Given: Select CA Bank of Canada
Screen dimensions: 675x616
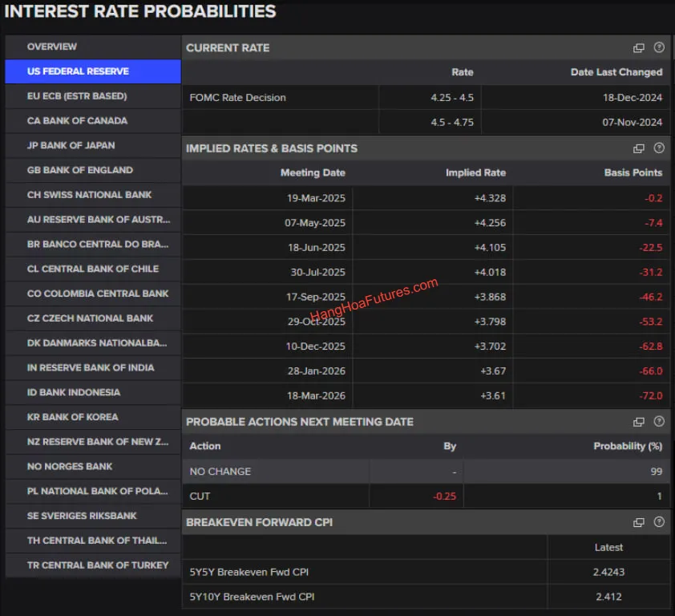Looking at the screenshot, I should 93,121.
